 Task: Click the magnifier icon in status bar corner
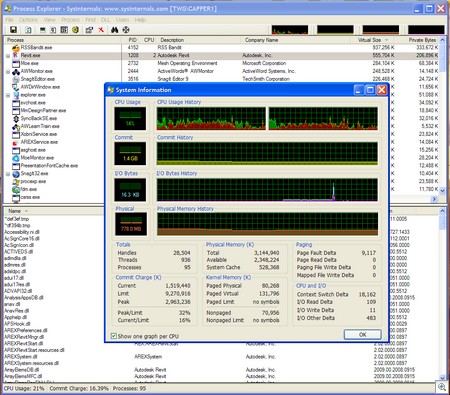442,387
